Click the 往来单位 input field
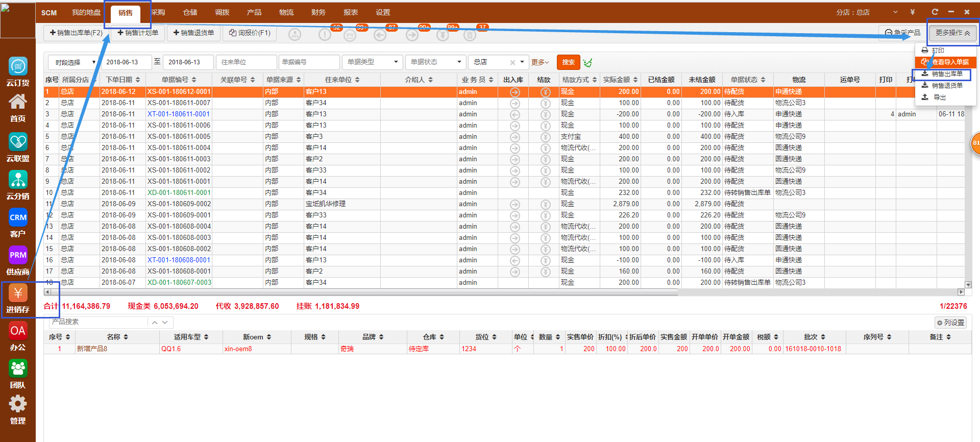Viewport: 980px width, 442px height. 246,62
